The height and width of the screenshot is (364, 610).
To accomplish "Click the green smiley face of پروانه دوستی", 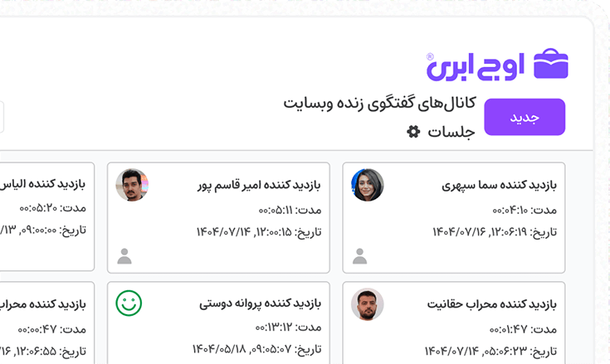I will tap(129, 303).
